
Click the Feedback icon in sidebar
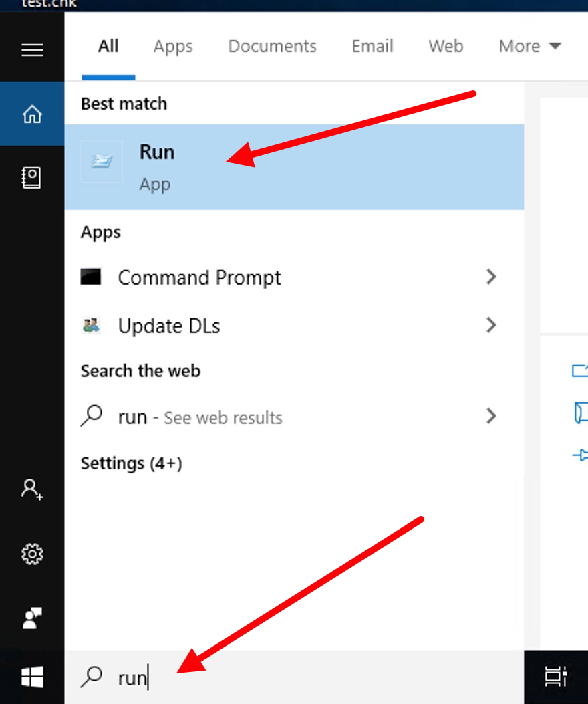click(x=32, y=618)
